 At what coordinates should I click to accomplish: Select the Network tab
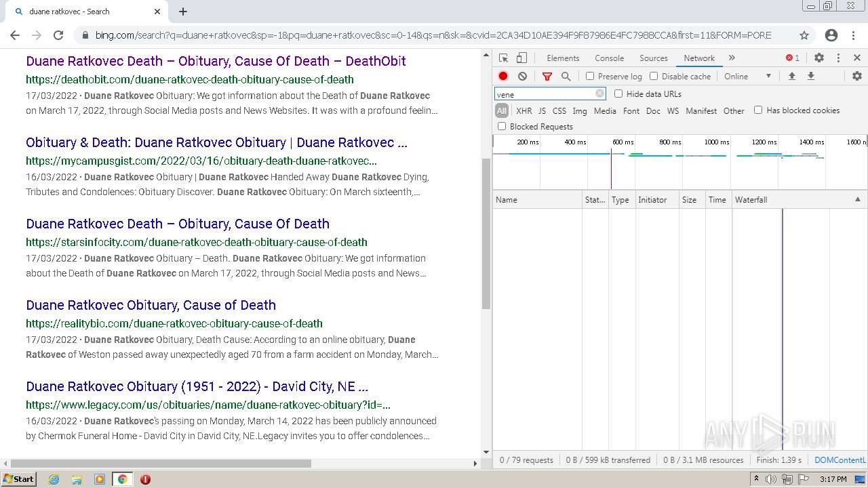[699, 58]
